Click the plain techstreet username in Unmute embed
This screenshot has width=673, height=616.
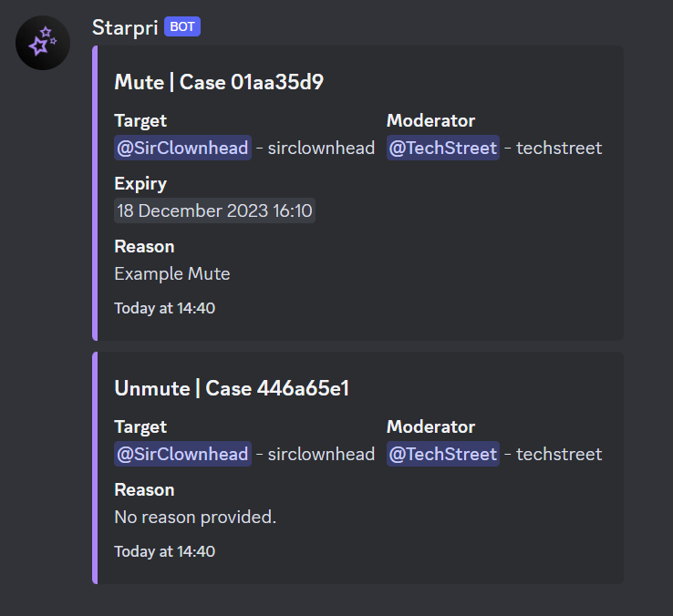coord(559,454)
